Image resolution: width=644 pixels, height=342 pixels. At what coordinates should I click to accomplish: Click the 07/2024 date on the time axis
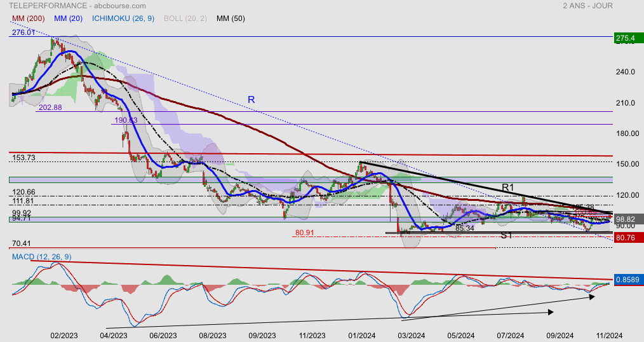510,336
